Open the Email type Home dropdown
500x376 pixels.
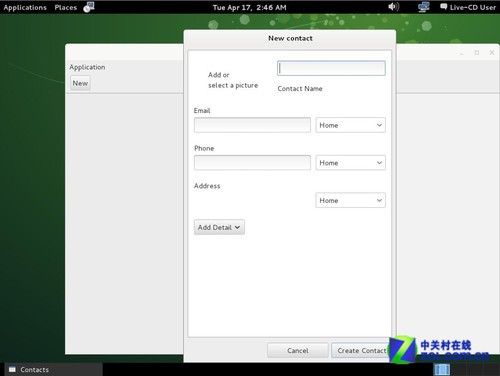tap(351, 125)
